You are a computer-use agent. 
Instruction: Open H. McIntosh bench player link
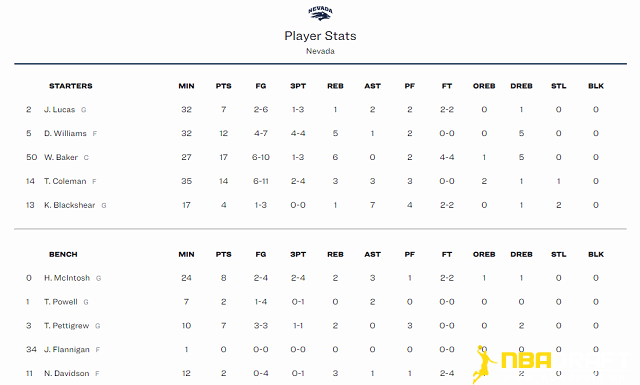click(x=67, y=278)
